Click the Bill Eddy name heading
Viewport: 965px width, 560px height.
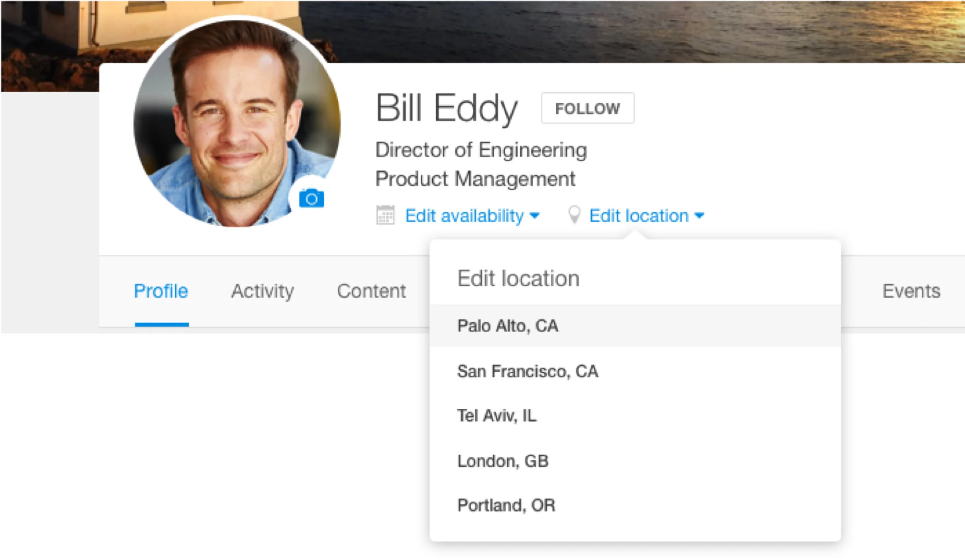446,108
